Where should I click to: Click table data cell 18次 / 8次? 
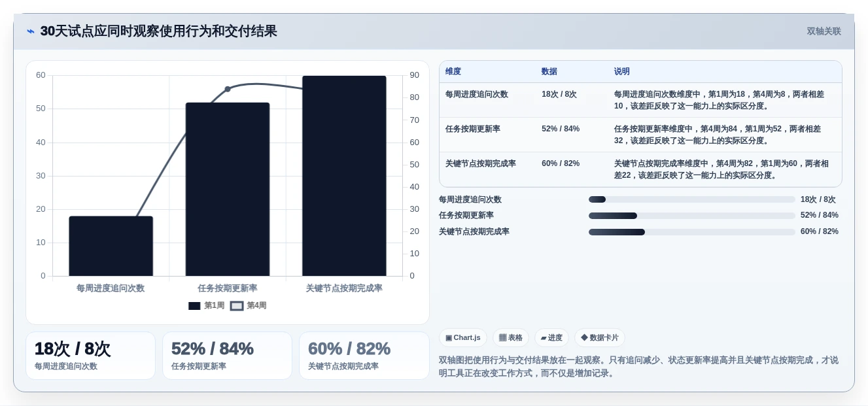(559, 94)
